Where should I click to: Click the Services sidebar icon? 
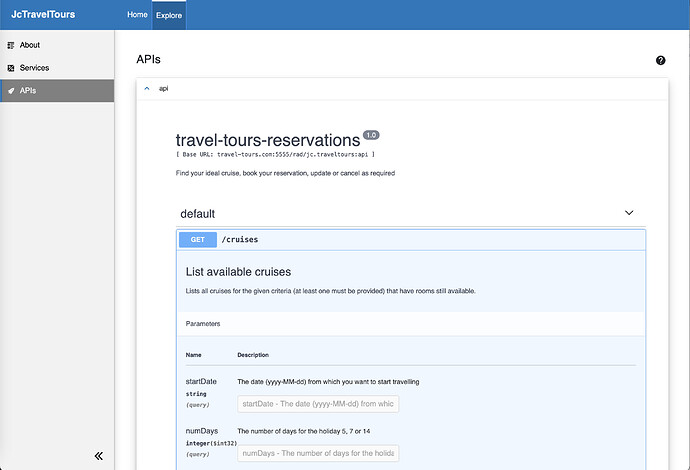click(11, 68)
